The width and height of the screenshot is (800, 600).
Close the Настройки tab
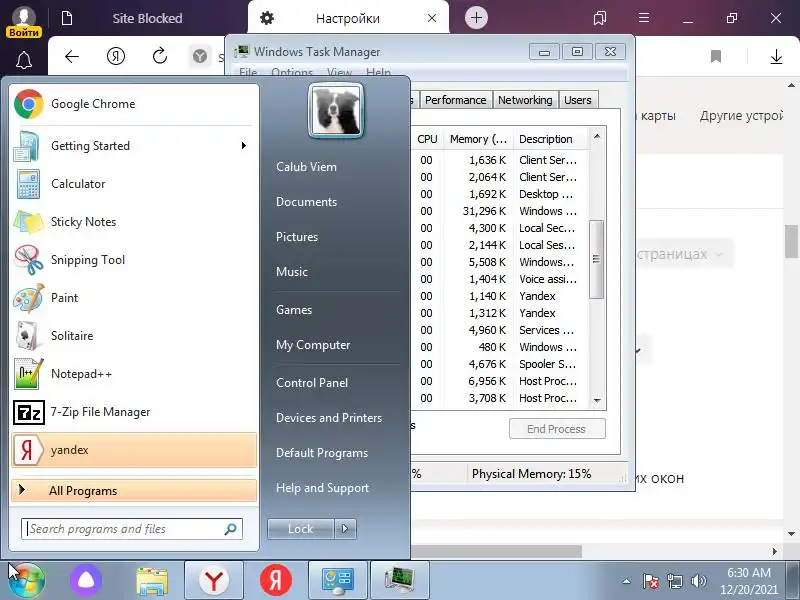[432, 18]
